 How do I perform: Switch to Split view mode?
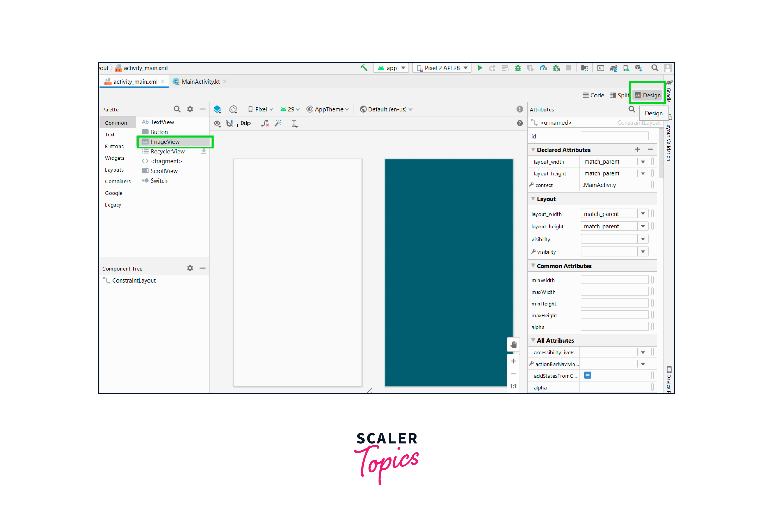(619, 95)
